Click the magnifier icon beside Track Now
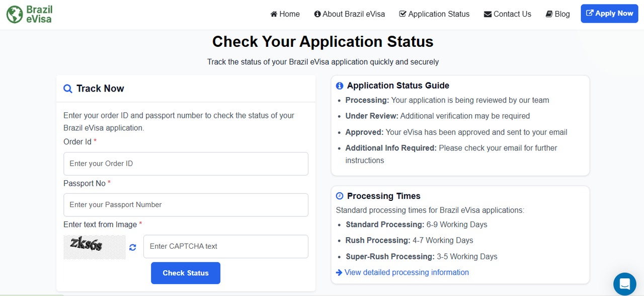 tap(68, 89)
